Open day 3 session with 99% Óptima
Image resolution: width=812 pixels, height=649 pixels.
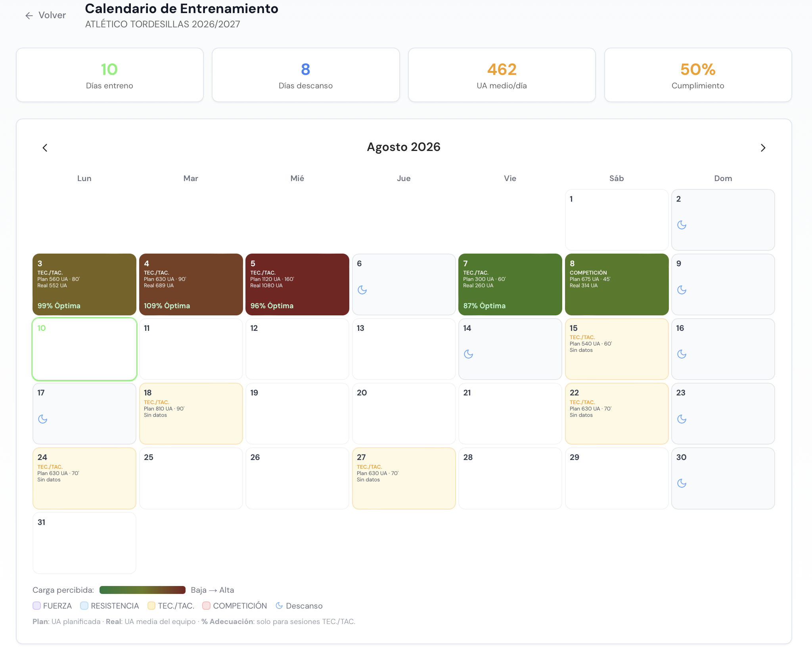pos(84,284)
